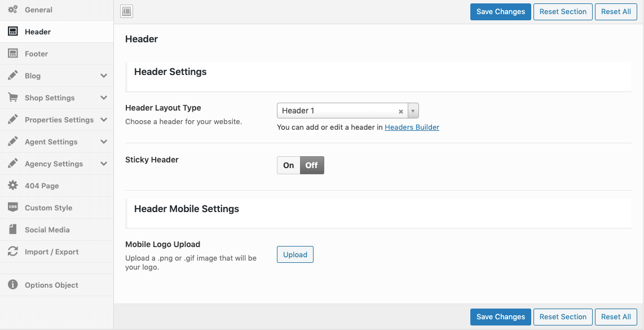644x330 pixels.
Task: Switch Sticky Header to Off
Action: 312,165
